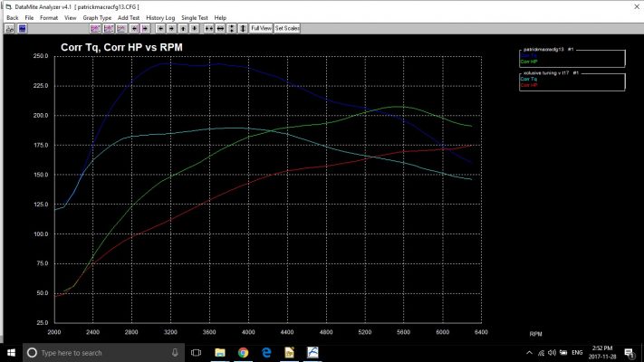The image size is (644, 362).
Task: Click the RPM axis label
Action: (x=535, y=334)
